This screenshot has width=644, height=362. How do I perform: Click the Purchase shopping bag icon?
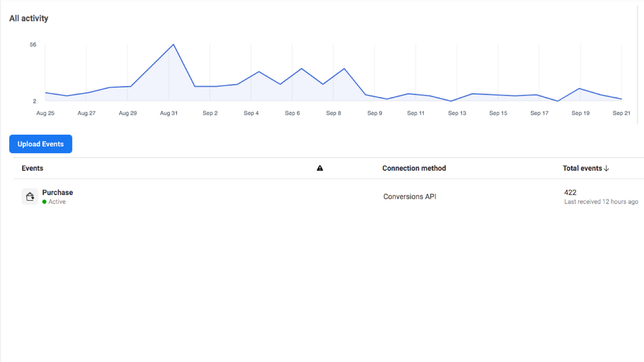click(30, 197)
